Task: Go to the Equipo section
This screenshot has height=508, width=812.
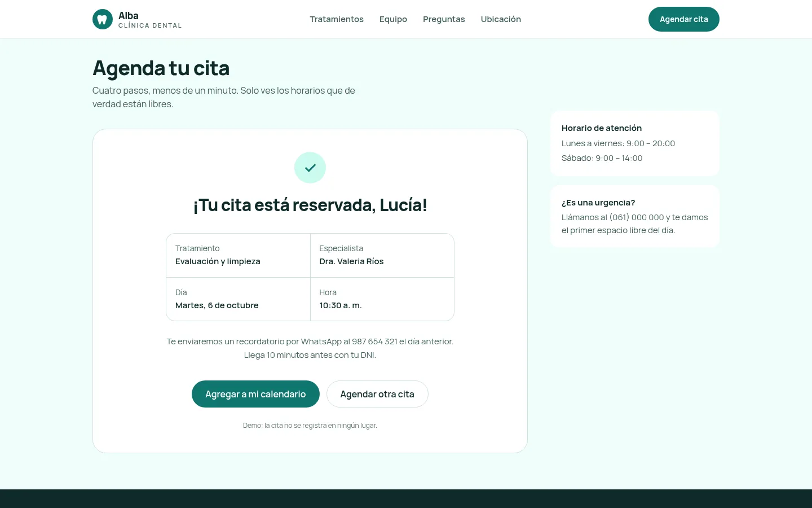Action: coord(393,19)
